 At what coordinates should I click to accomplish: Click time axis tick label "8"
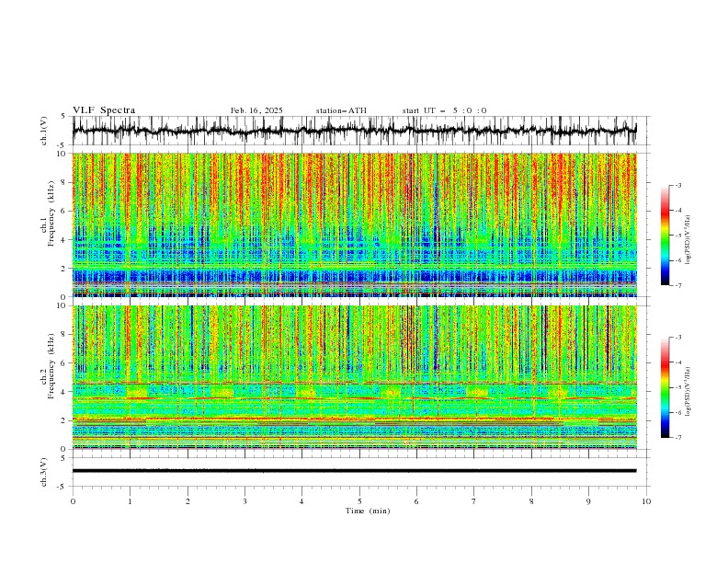[531, 501]
